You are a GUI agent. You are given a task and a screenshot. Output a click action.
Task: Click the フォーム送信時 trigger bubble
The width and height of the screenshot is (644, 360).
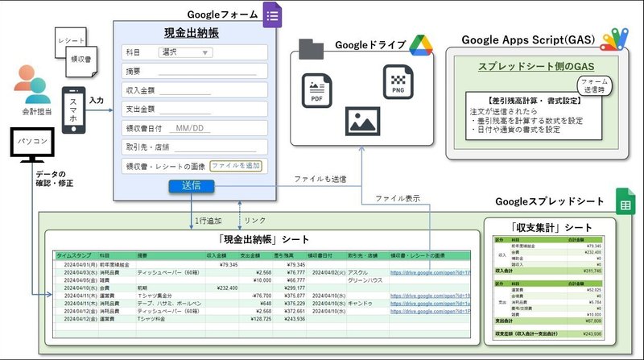point(594,85)
